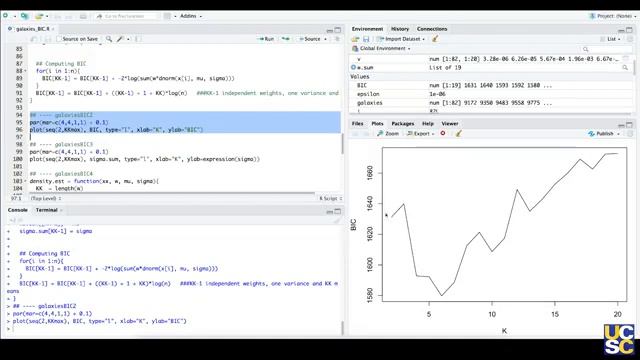Click the Go to file/function field
640x360 pixels.
pyautogui.click(x=127, y=16)
